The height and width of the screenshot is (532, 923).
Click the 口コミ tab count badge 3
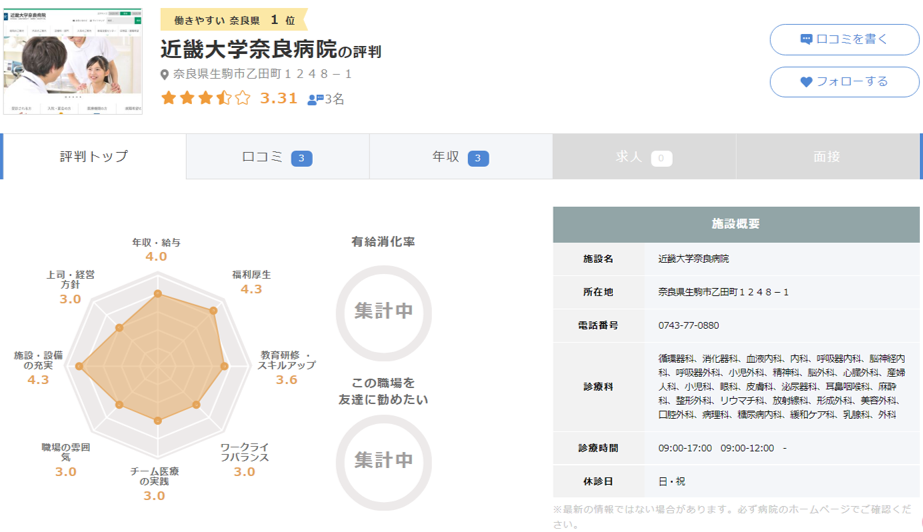tap(301, 158)
